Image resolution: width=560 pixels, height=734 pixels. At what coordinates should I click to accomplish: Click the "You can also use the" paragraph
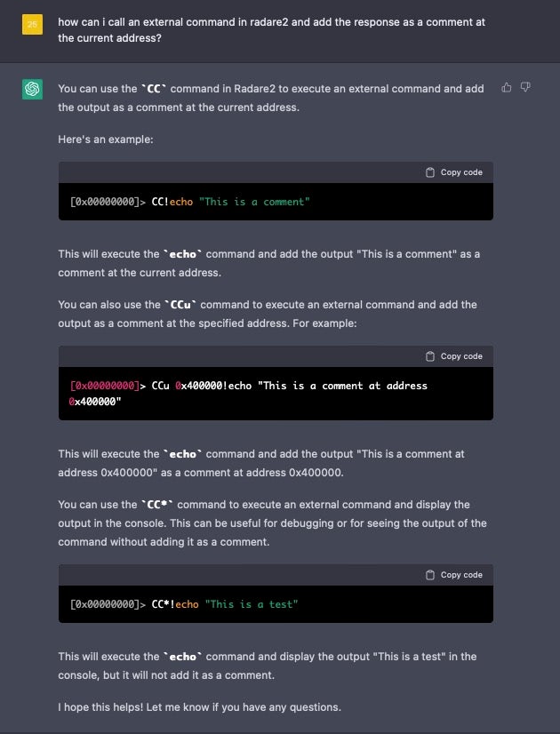267,314
